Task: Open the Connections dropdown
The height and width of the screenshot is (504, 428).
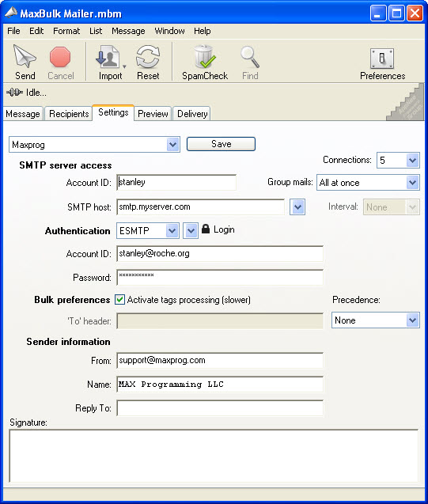Action: (x=413, y=160)
